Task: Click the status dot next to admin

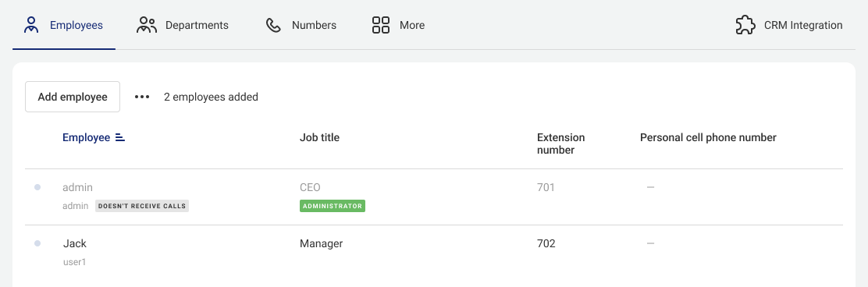Action: click(x=37, y=187)
